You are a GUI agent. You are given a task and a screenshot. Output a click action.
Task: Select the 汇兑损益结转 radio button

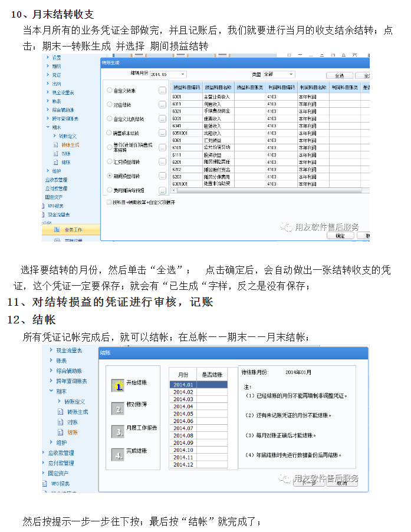tap(109, 161)
